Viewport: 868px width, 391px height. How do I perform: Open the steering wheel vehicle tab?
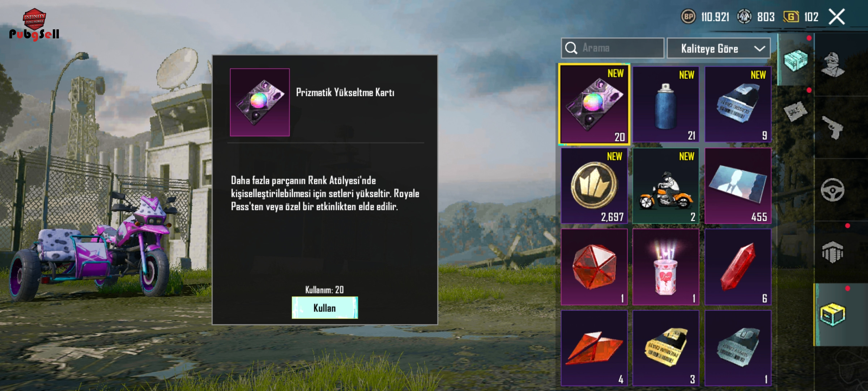pos(833,190)
